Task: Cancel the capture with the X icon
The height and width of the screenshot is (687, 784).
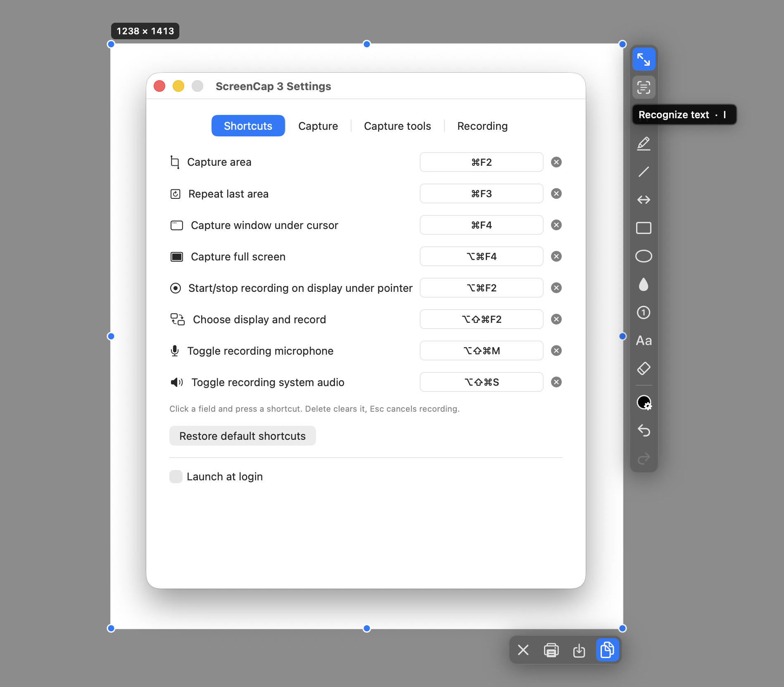Action: pyautogui.click(x=523, y=650)
